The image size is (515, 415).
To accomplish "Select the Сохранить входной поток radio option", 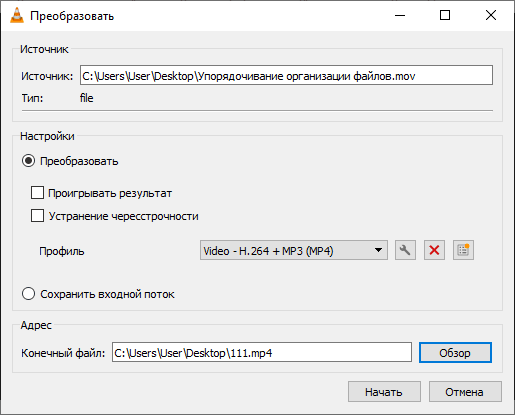I will [x=28, y=294].
